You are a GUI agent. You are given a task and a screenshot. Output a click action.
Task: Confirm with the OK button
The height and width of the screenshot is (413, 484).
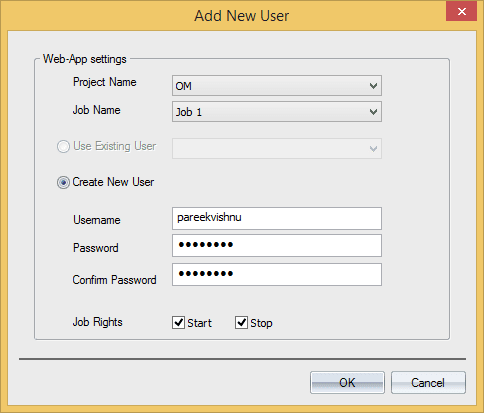(x=347, y=383)
